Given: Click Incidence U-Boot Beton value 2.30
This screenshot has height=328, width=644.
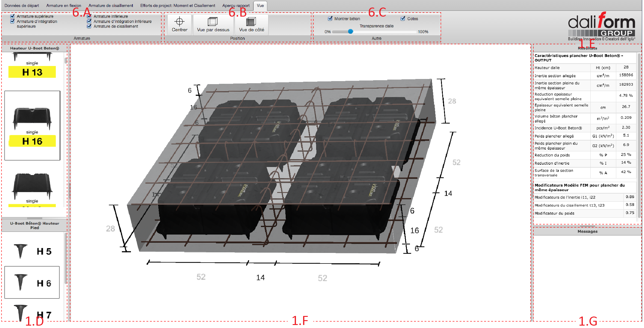Looking at the screenshot, I should pos(626,128).
